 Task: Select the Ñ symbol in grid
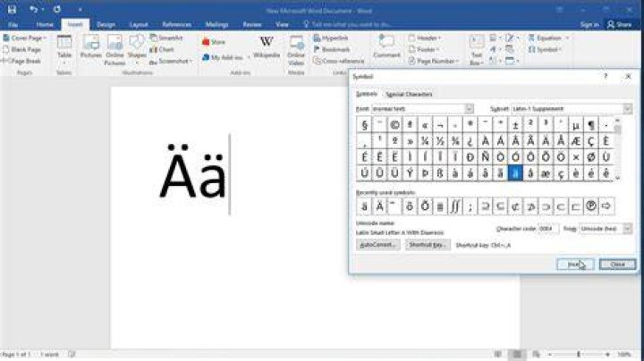click(485, 156)
